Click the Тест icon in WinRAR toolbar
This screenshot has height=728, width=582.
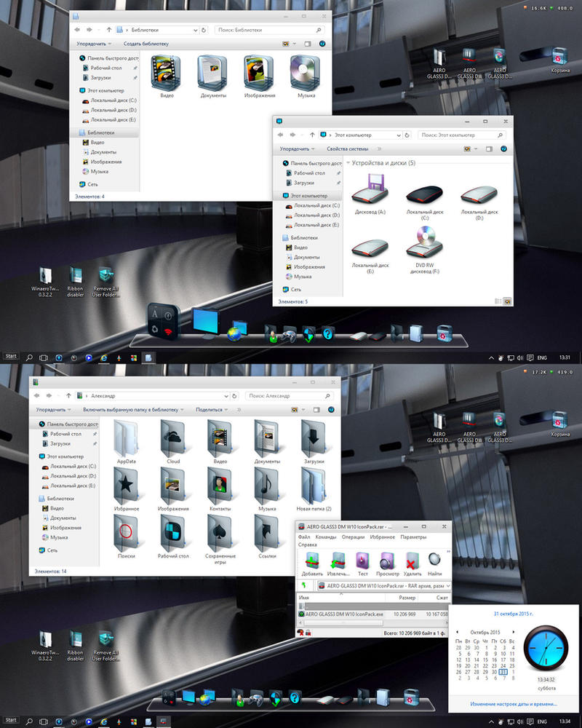coord(362,562)
